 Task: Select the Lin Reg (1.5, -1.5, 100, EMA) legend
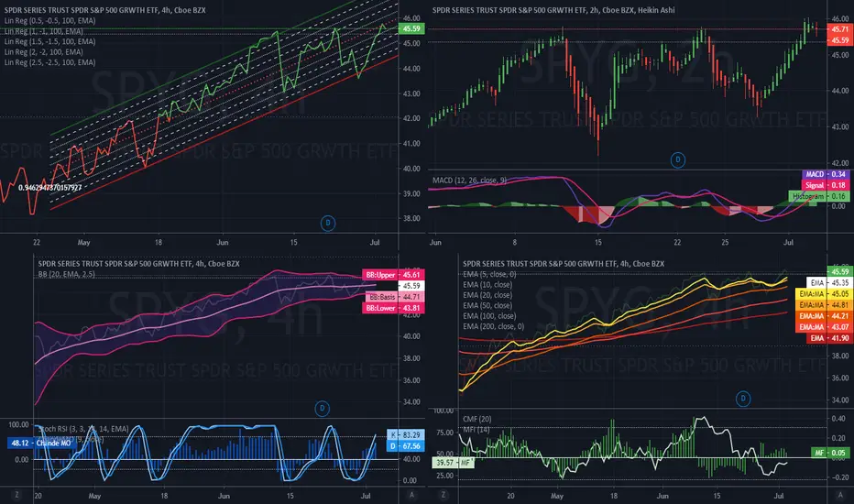(50, 41)
